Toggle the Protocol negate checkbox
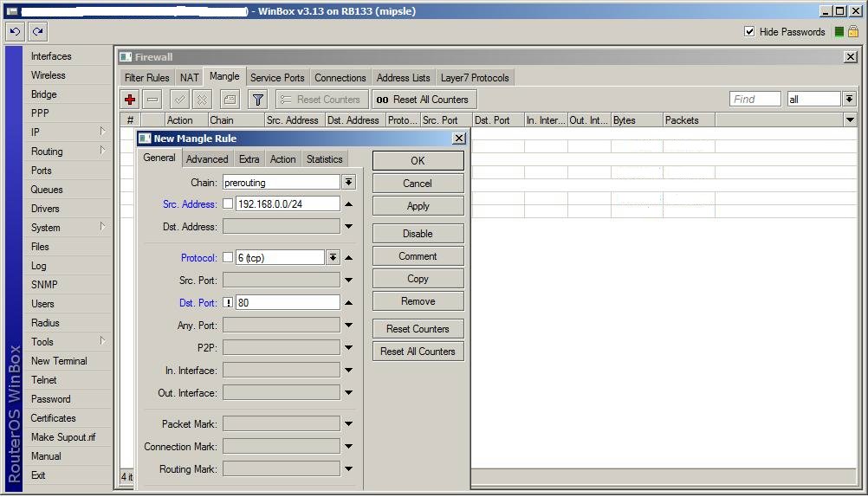This screenshot has width=868, height=497. [228, 257]
